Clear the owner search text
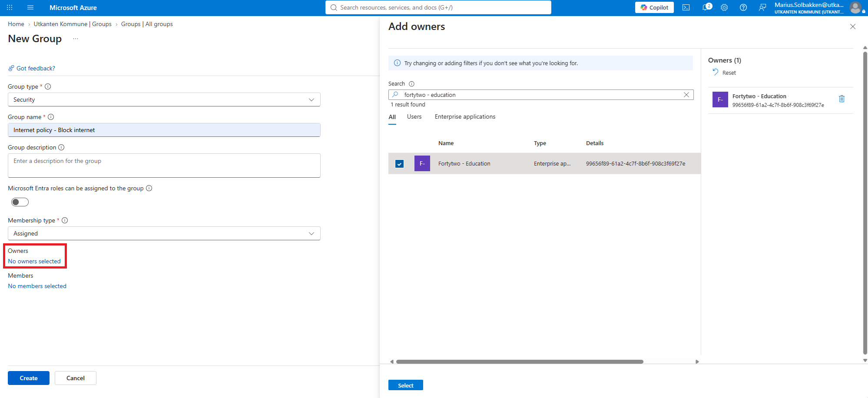 tap(686, 95)
